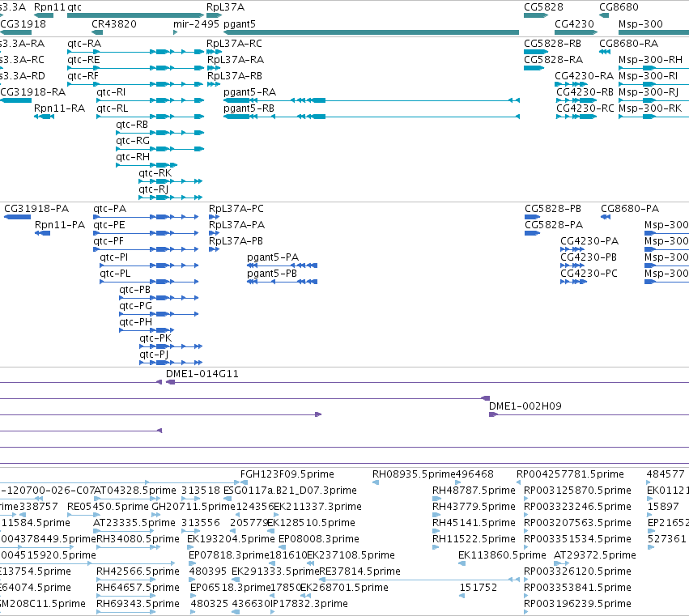Select the RpL37A-RB transcript label

[235, 76]
